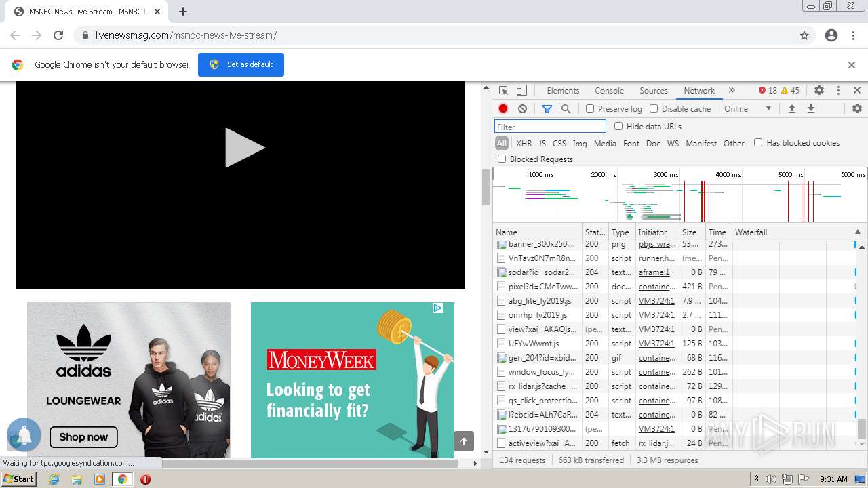Close the DevTools panel
Viewport: 868px width, 488px height.
click(x=857, y=90)
